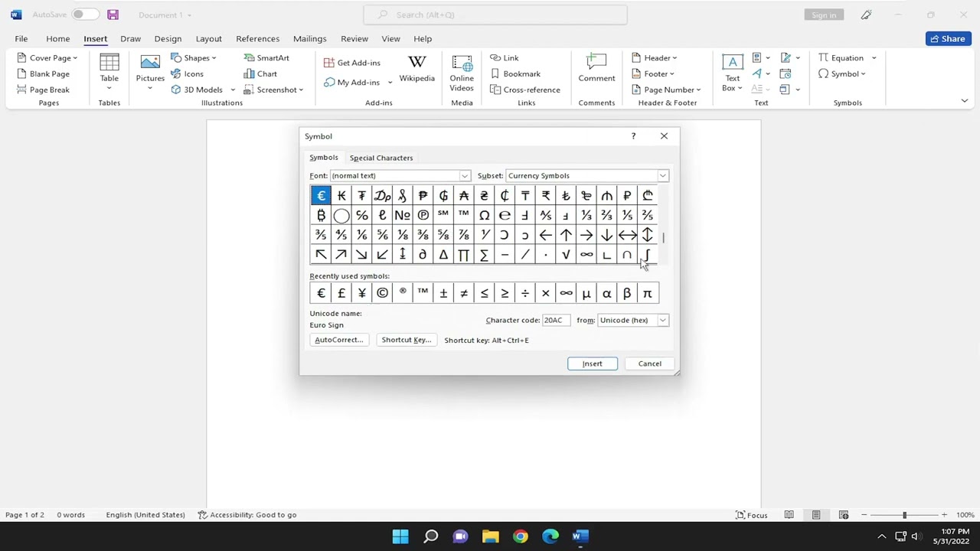Image resolution: width=980 pixels, height=551 pixels.
Task: Open the File menu
Action: tap(21, 38)
